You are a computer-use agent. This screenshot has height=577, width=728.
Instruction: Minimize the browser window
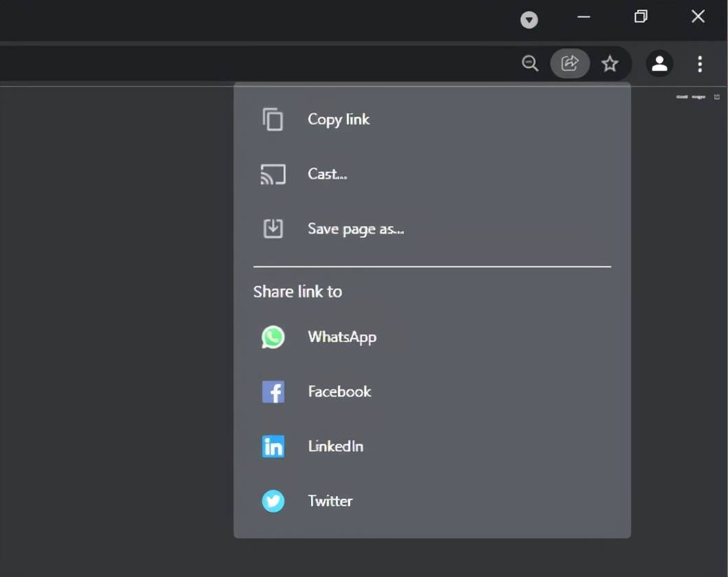coord(584,16)
